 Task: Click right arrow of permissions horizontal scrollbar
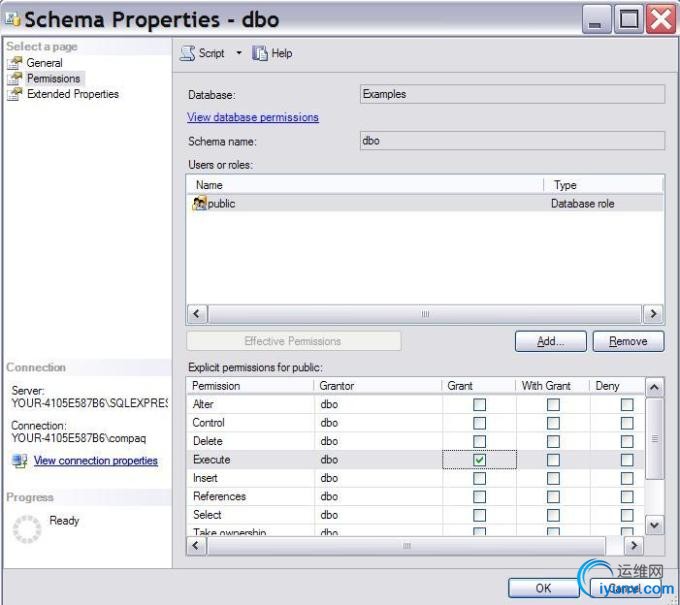[634, 546]
